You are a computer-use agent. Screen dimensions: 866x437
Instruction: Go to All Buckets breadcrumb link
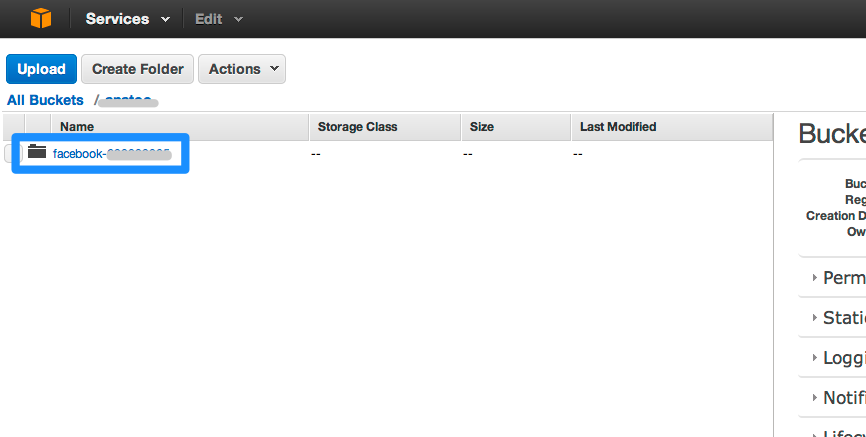pyautogui.click(x=45, y=100)
